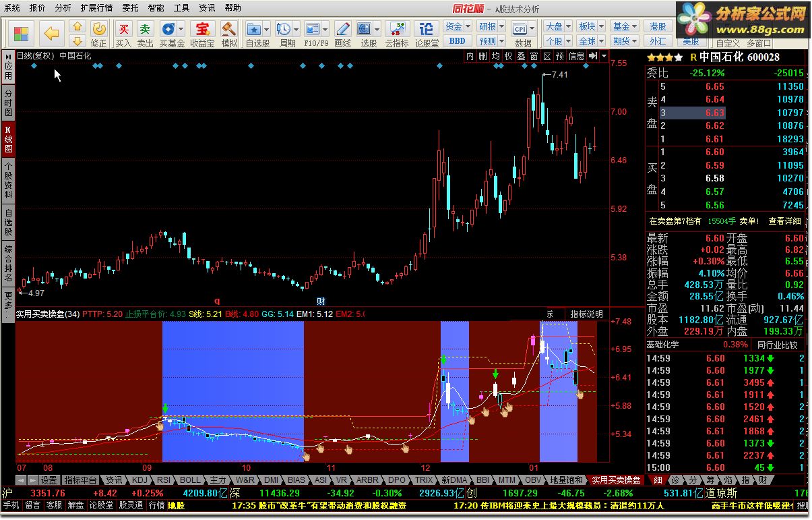This screenshot has width=812, height=520.
Task: Click the yellow down arrow toolbar icon
Action: tap(77, 40)
